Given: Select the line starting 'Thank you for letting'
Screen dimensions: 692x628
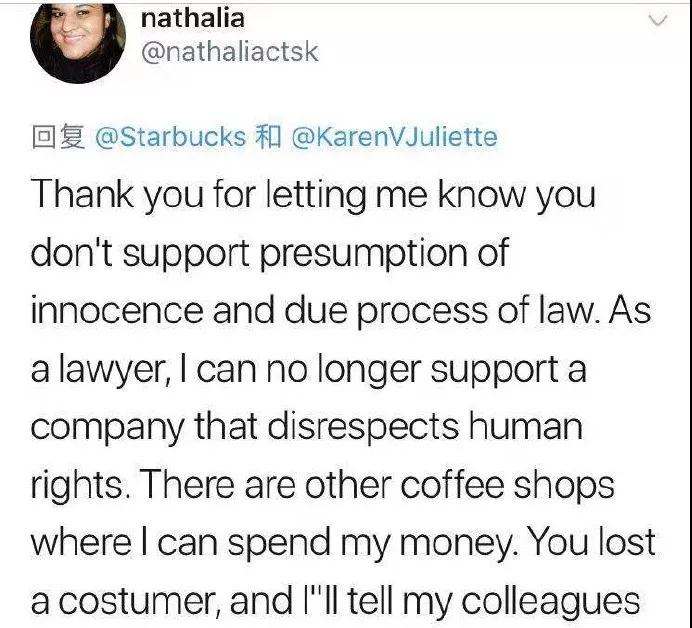Looking at the screenshot, I should pyautogui.click(x=313, y=196).
